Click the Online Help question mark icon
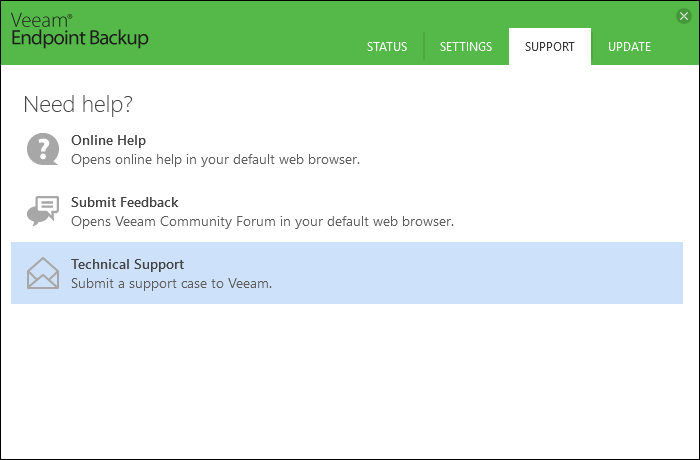 click(x=43, y=149)
